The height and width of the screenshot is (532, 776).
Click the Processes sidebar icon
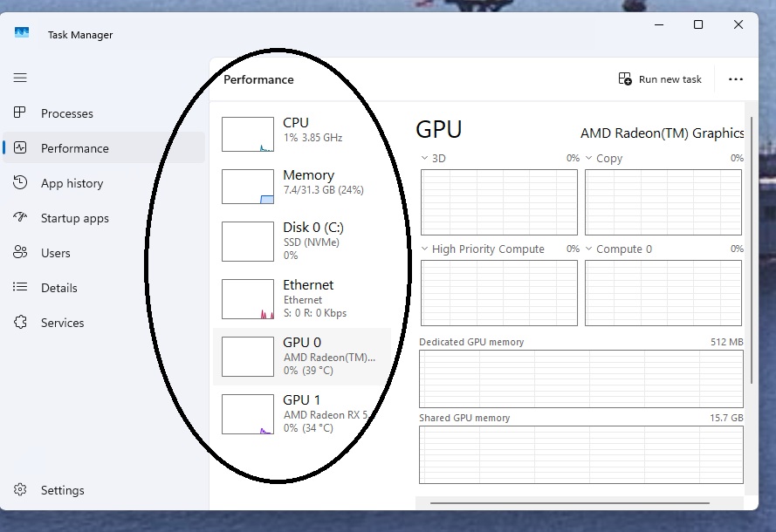click(20, 113)
